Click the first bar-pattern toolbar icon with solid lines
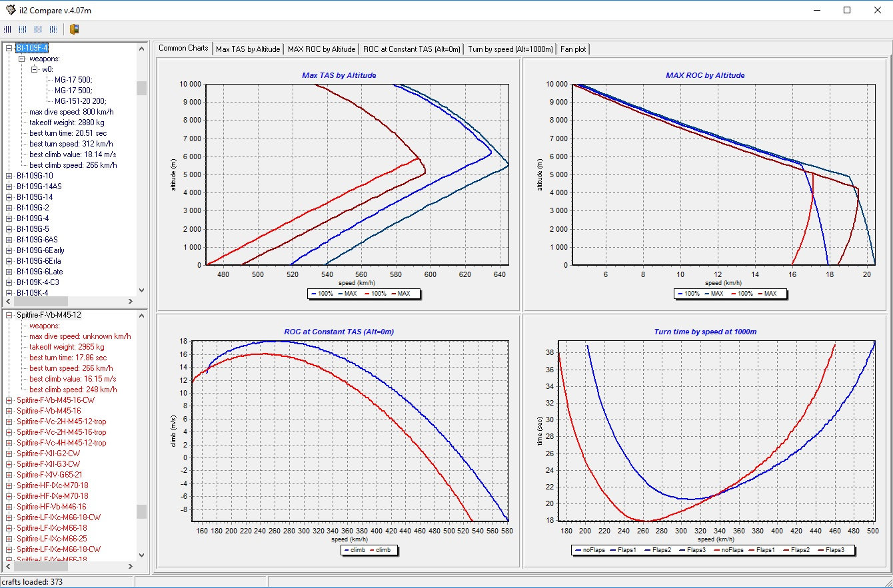The height and width of the screenshot is (588, 893). point(7,29)
